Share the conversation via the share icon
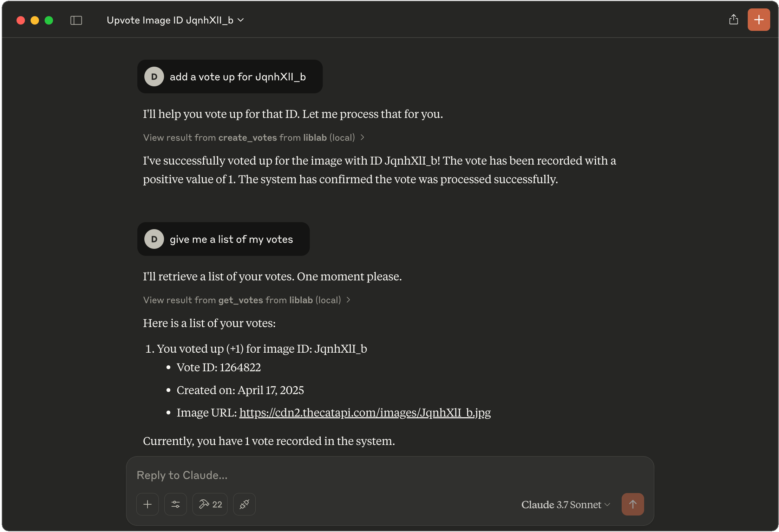 (x=733, y=20)
